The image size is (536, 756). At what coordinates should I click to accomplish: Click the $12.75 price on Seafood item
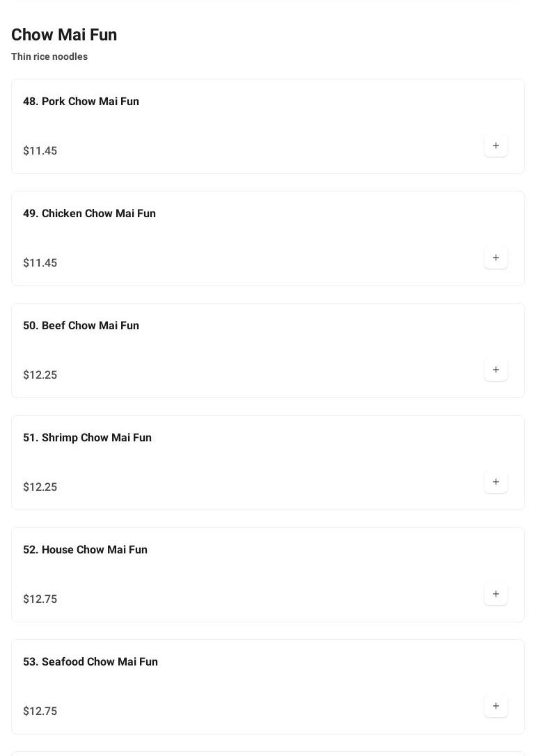(40, 711)
